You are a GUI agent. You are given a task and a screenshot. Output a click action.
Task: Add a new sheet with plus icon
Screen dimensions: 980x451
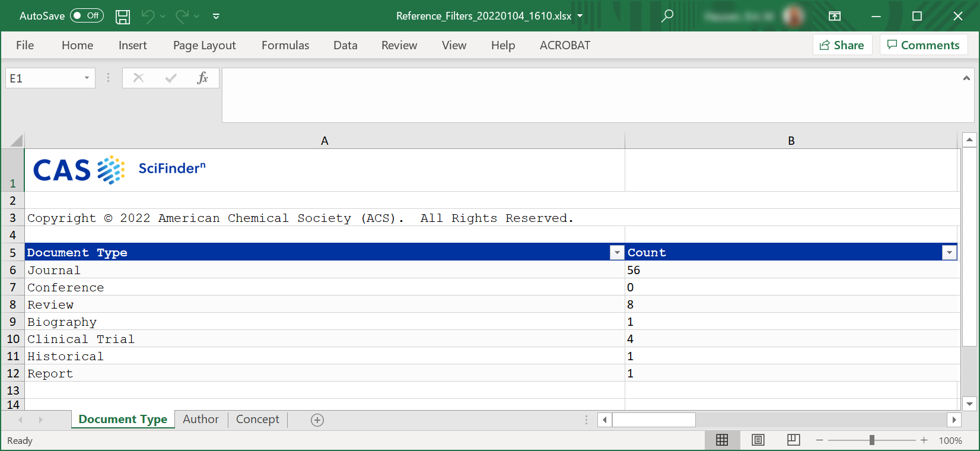point(317,420)
